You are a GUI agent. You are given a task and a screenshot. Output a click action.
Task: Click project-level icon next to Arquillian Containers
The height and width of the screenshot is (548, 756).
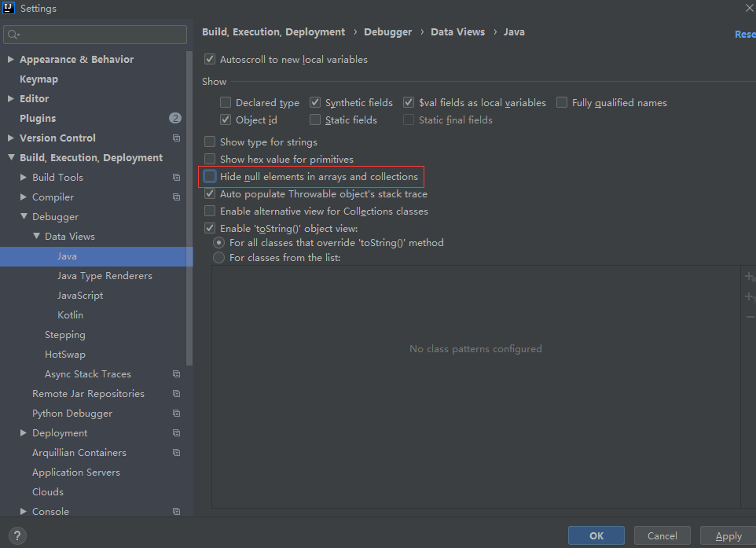click(x=177, y=453)
